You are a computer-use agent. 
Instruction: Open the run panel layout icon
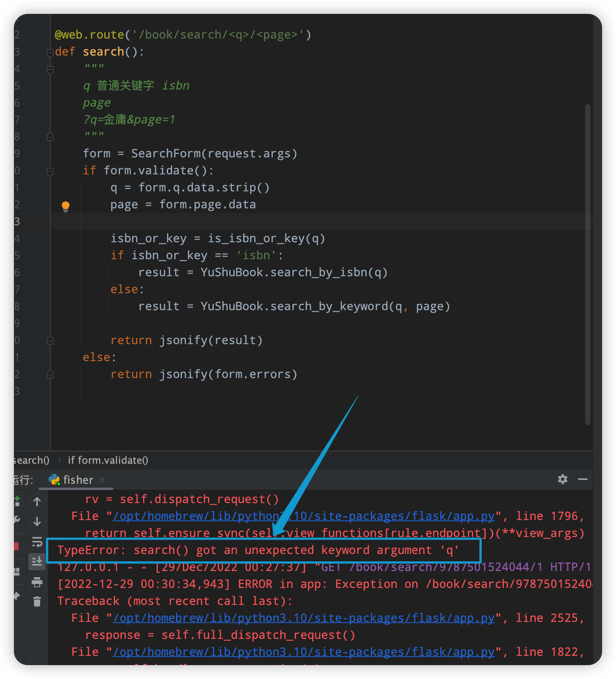tap(17, 572)
